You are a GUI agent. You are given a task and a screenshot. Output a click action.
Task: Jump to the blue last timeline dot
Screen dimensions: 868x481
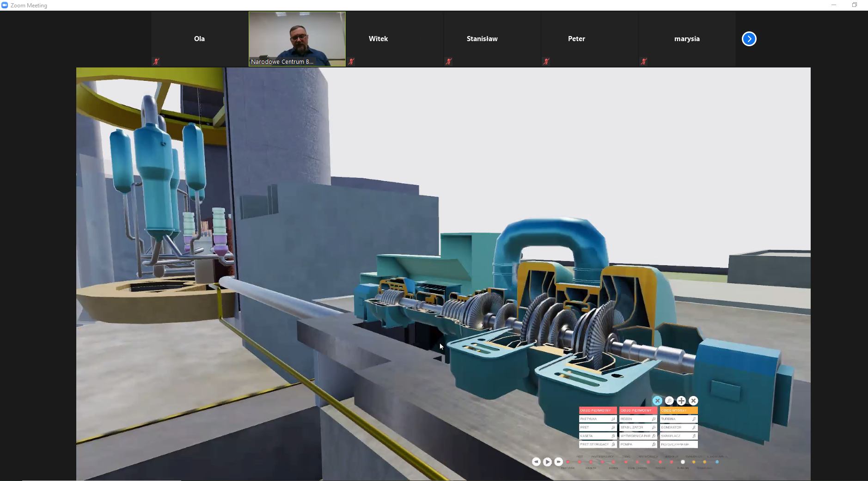coord(717,462)
